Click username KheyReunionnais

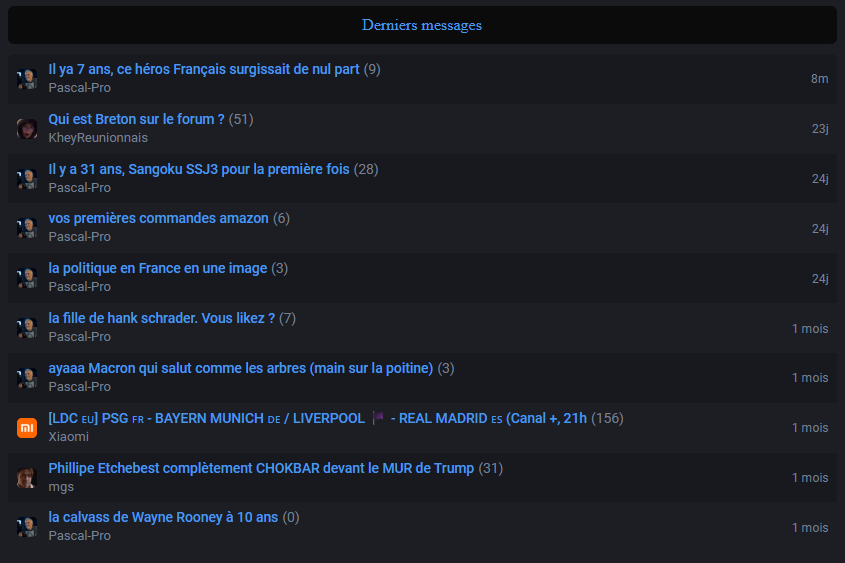tap(98, 137)
